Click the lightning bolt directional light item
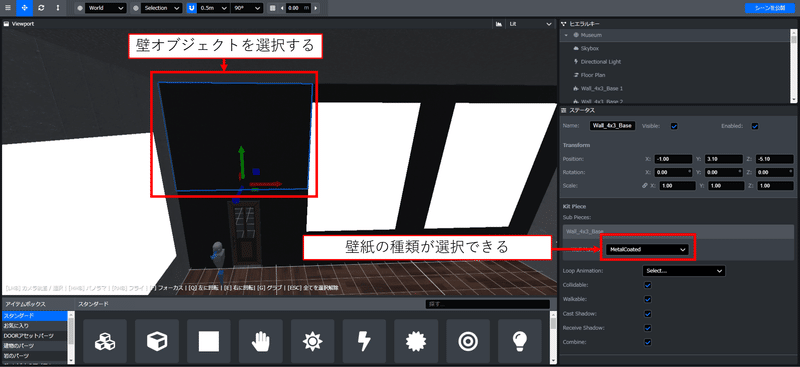This screenshot has height=367, width=800. coord(364,341)
